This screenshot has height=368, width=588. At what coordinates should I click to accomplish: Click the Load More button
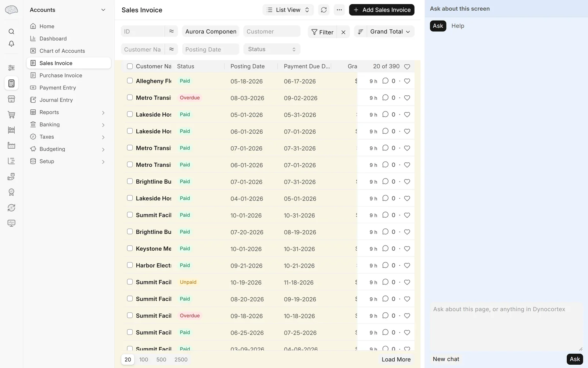coord(396,360)
